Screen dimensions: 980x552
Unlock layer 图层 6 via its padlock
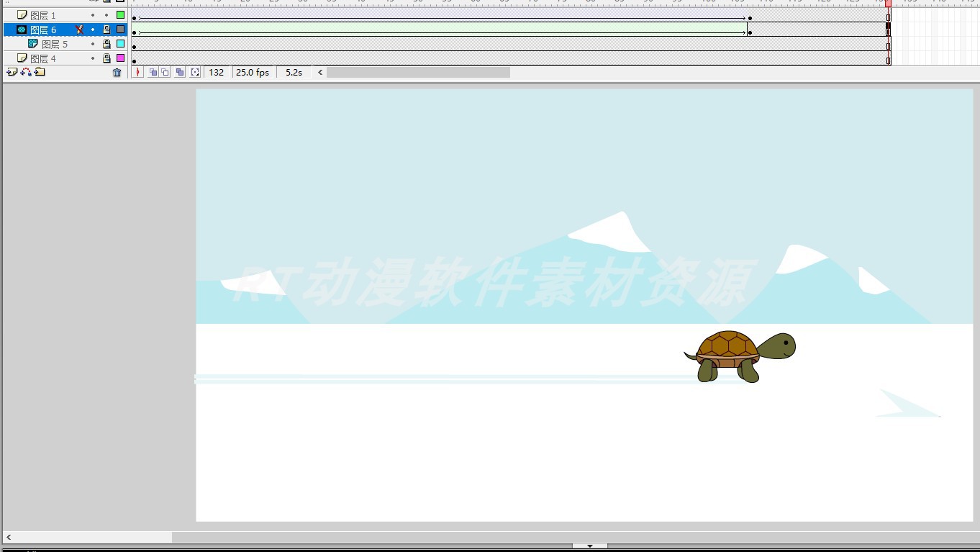point(106,30)
